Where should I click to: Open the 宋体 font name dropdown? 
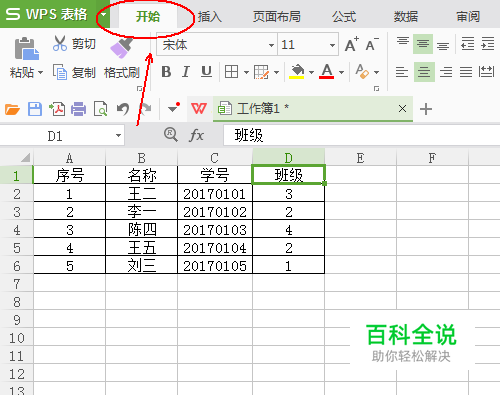point(271,45)
